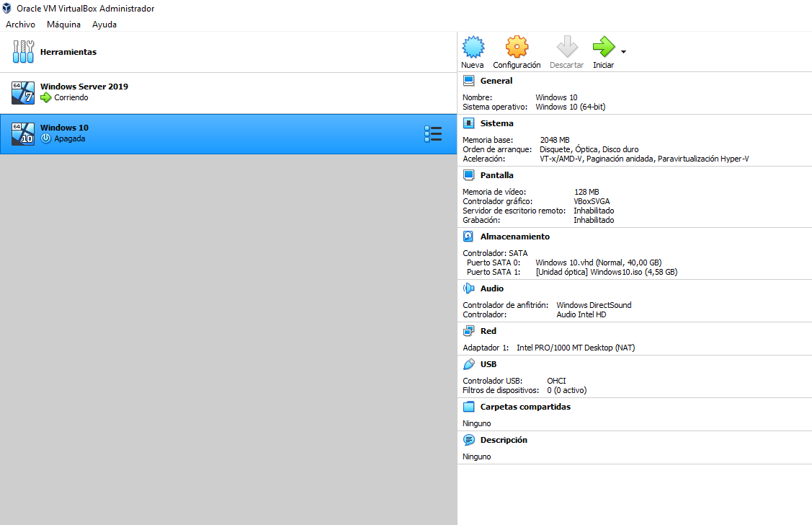Click the Aceleración VT-x/AMD-V value text
Viewport: 812px width, 525px height.
click(x=644, y=159)
